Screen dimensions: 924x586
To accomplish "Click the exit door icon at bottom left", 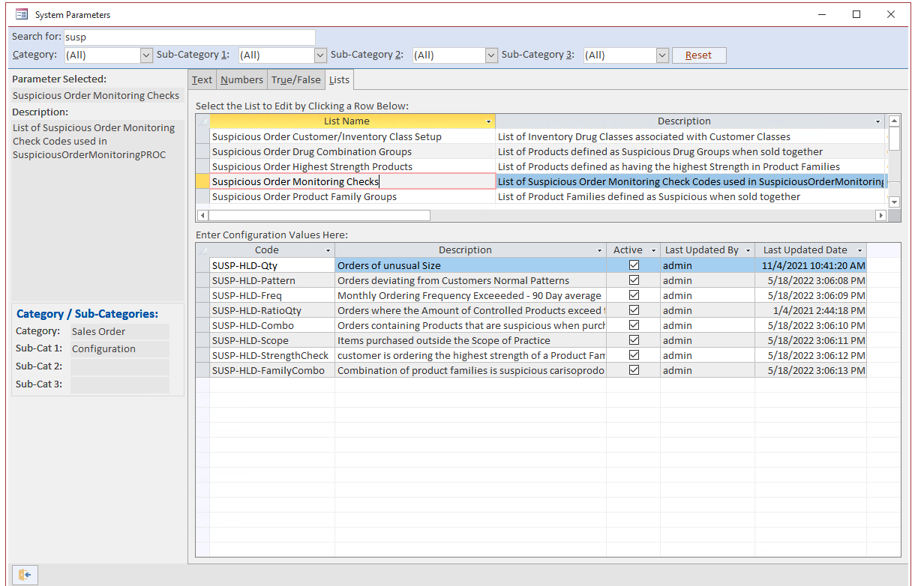I will (25, 575).
